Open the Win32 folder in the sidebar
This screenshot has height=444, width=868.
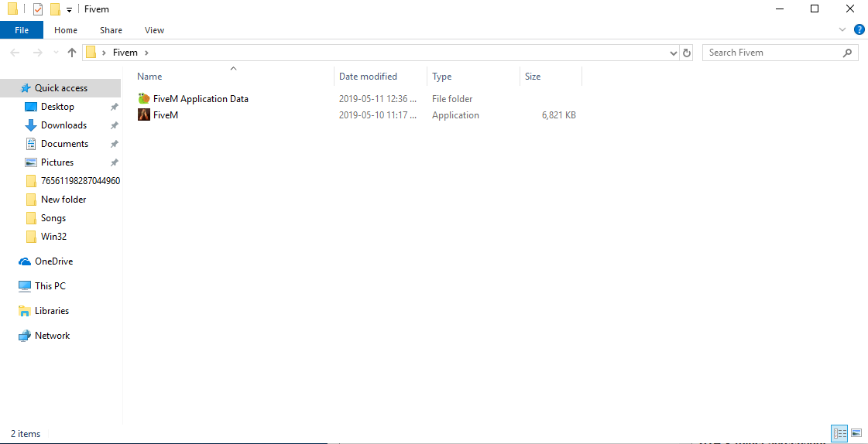(53, 237)
